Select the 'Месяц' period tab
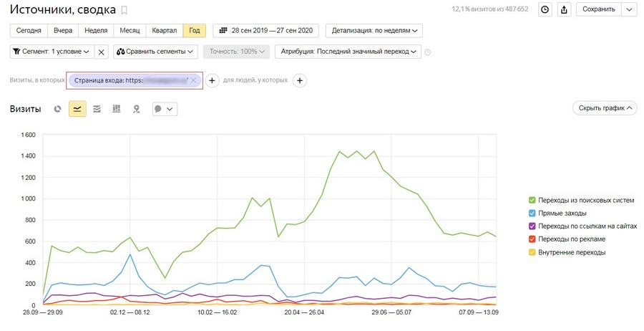The height and width of the screenshot is (331, 644). pyautogui.click(x=130, y=31)
